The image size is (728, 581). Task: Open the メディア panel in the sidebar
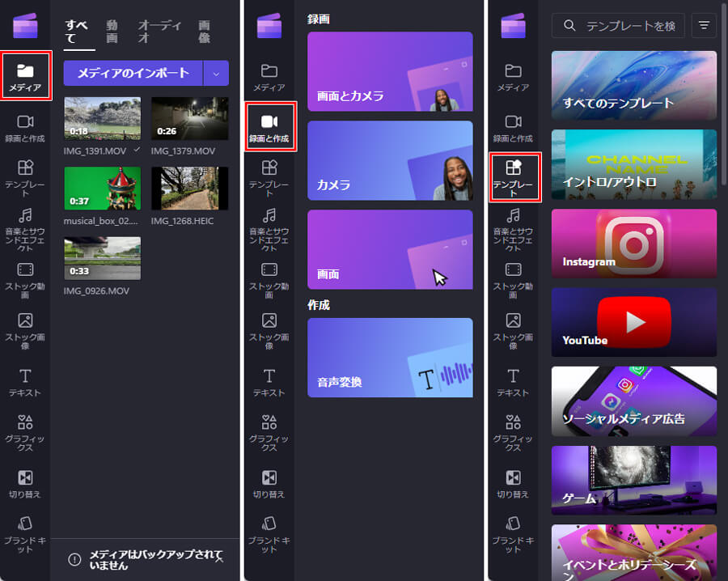tap(24, 75)
